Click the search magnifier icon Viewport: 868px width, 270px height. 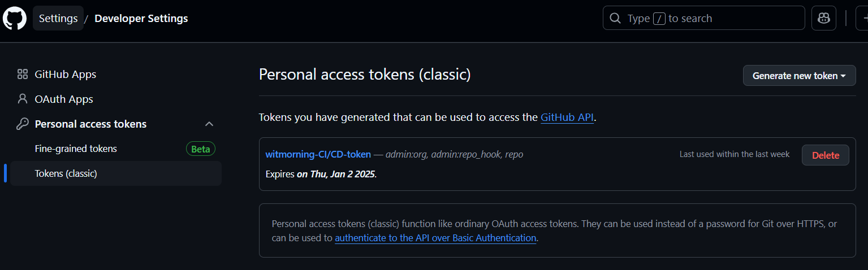pyautogui.click(x=615, y=18)
